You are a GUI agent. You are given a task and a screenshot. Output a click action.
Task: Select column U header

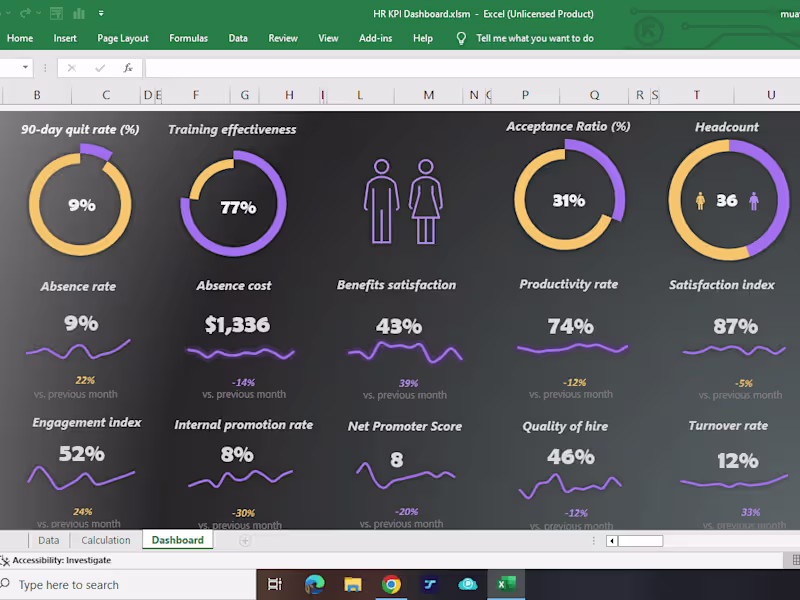771,95
